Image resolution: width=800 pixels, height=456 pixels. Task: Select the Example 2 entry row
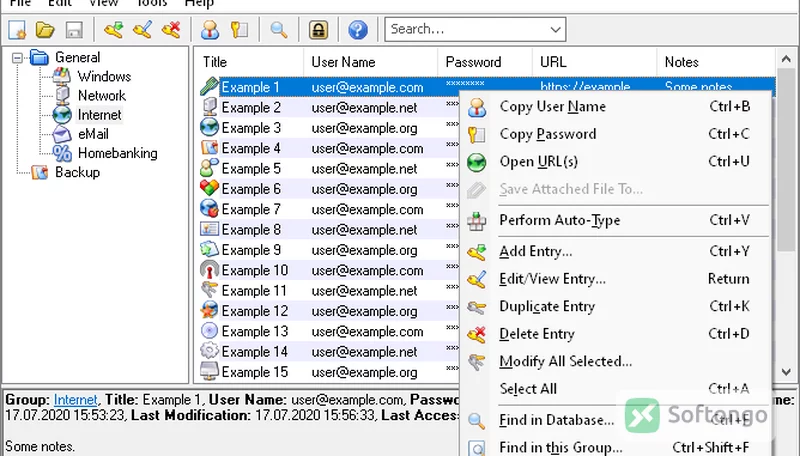(329, 108)
